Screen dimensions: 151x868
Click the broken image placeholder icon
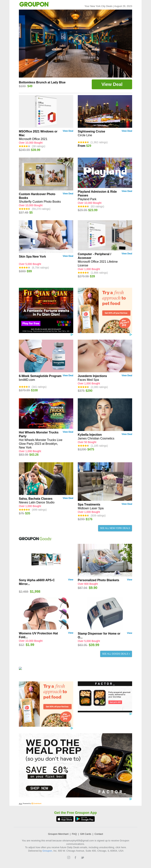(x=21, y=668)
